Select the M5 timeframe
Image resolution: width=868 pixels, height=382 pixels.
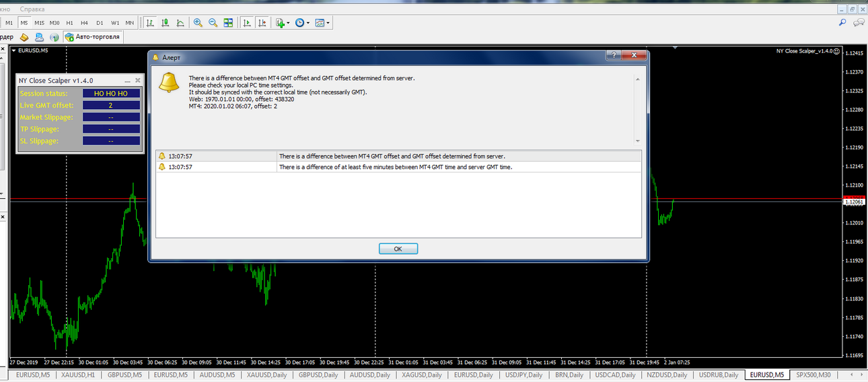[24, 23]
